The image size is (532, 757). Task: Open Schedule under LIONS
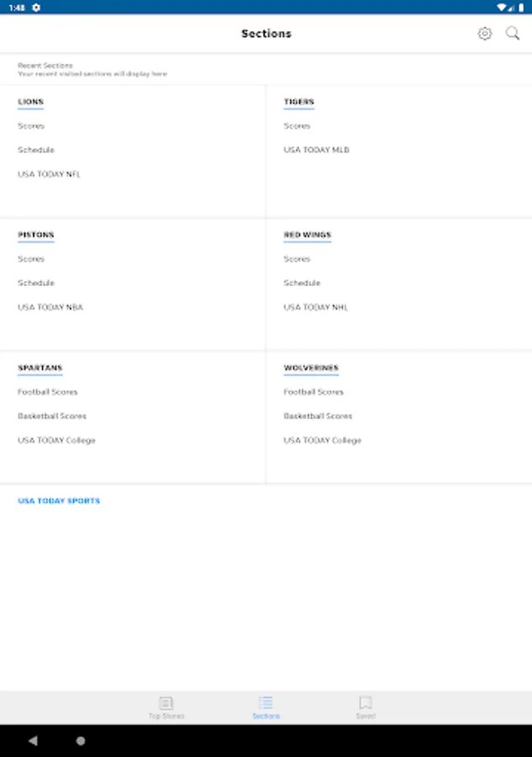(36, 151)
